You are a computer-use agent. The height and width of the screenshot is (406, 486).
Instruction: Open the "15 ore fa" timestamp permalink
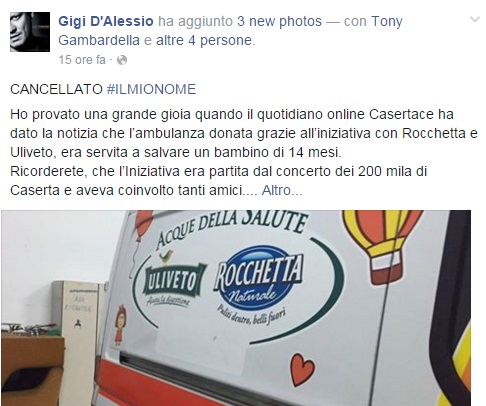point(82,60)
